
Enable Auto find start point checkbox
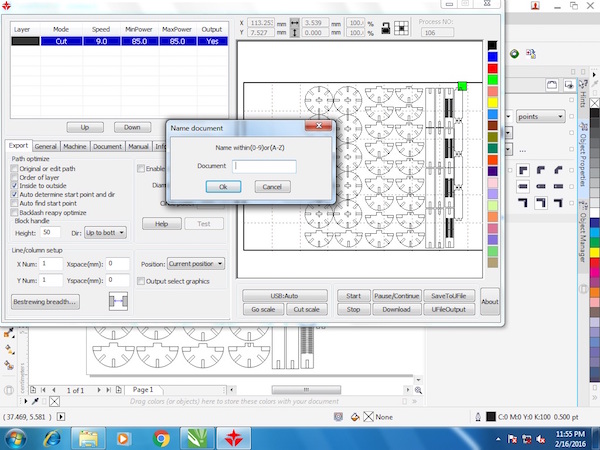point(15,203)
